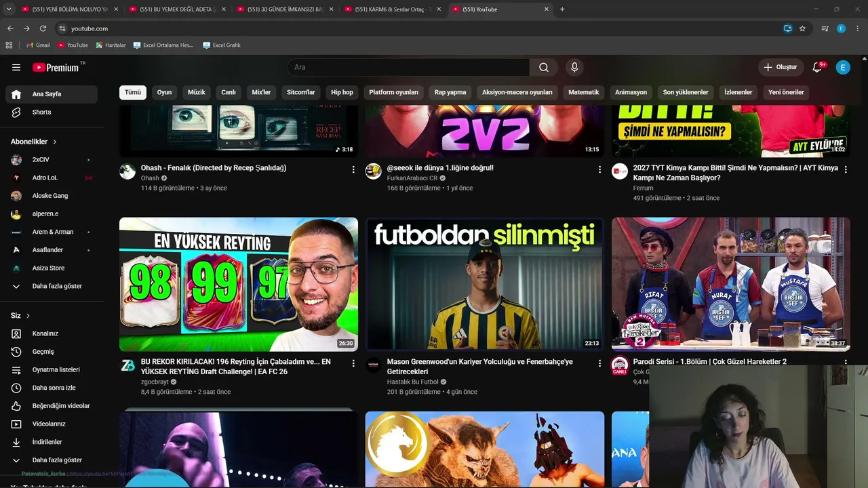
Task: Go back in Chrome
Action: pos(10,28)
